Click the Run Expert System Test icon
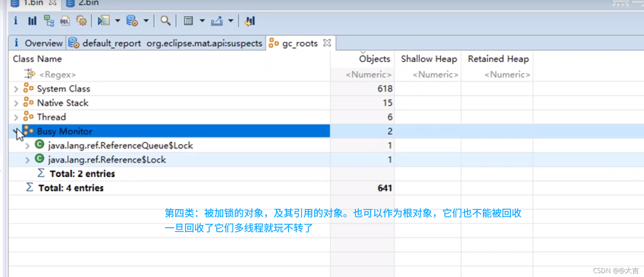644x277 pixels. [104, 21]
